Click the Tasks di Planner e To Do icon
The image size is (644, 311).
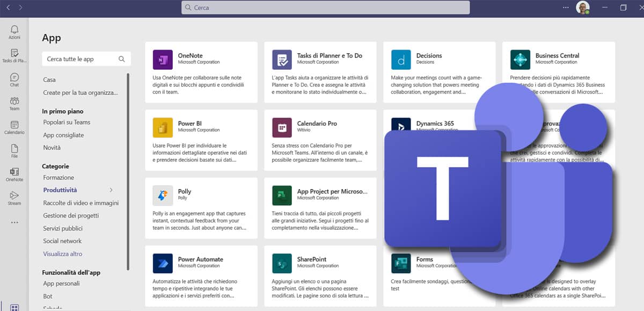(282, 59)
